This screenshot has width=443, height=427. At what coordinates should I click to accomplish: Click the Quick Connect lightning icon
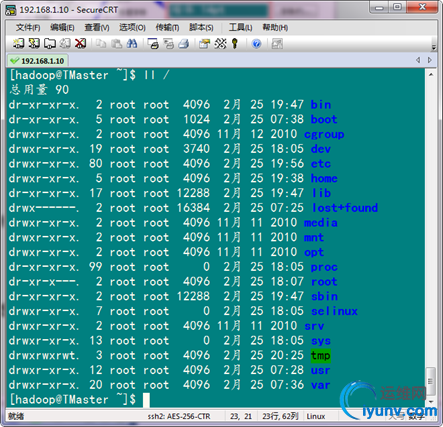coord(34,43)
